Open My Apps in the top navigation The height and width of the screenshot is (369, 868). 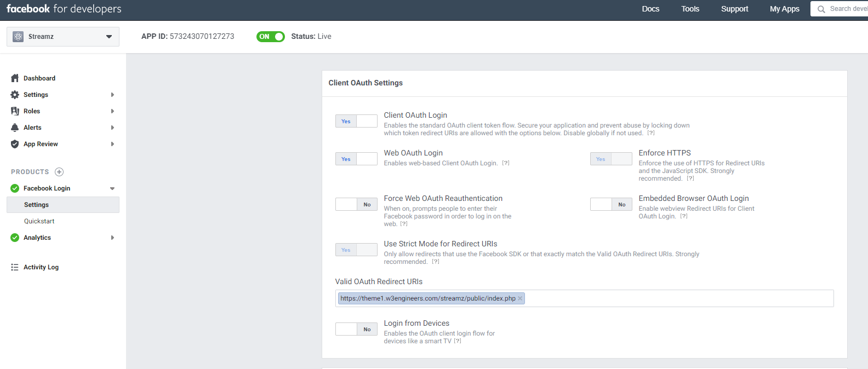tap(784, 9)
